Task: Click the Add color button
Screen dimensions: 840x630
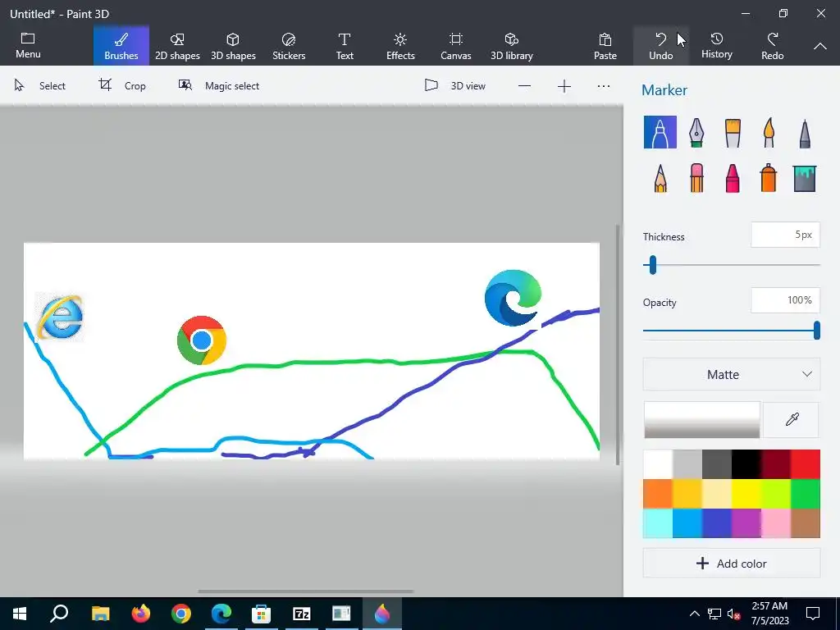Action: click(x=731, y=563)
